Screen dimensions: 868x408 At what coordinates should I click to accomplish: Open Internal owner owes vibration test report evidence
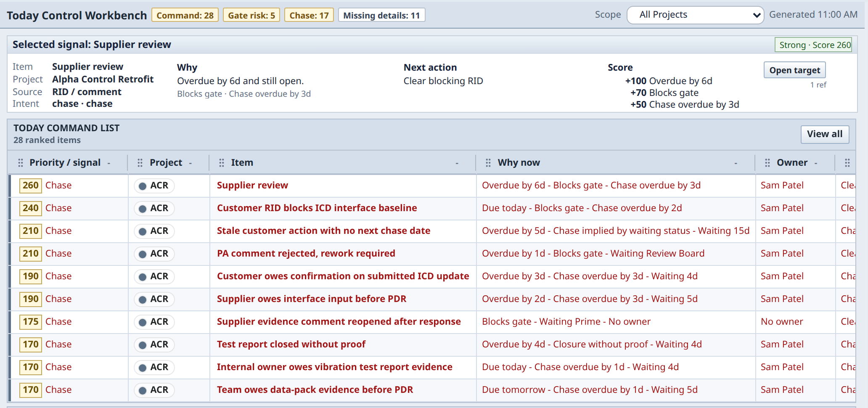335,367
